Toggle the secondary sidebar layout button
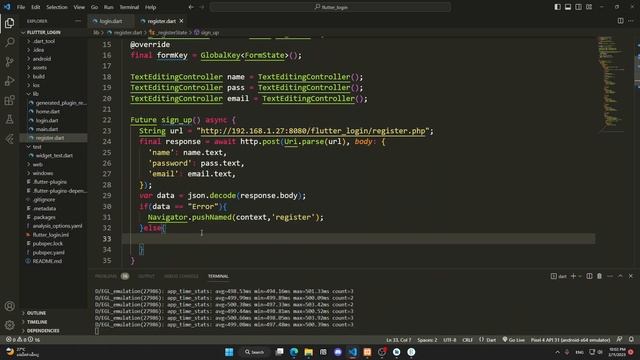Viewport: 640px width, 360px height. [578, 7]
